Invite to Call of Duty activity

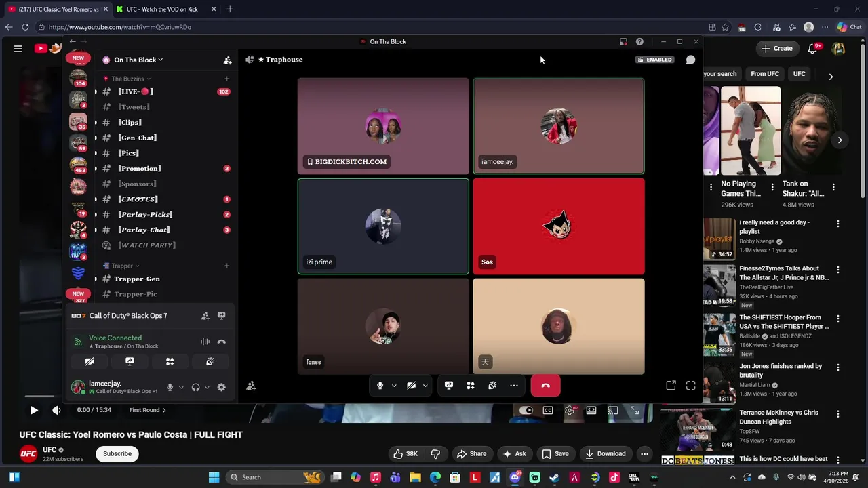point(205,316)
